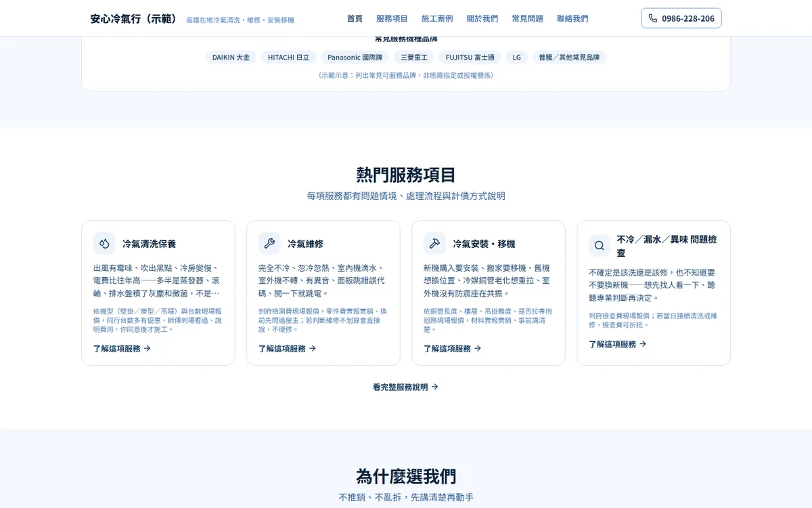Click the hammer icon for 冷氣安裝・移機
Viewport: 812px width, 508px height.
pos(434,243)
